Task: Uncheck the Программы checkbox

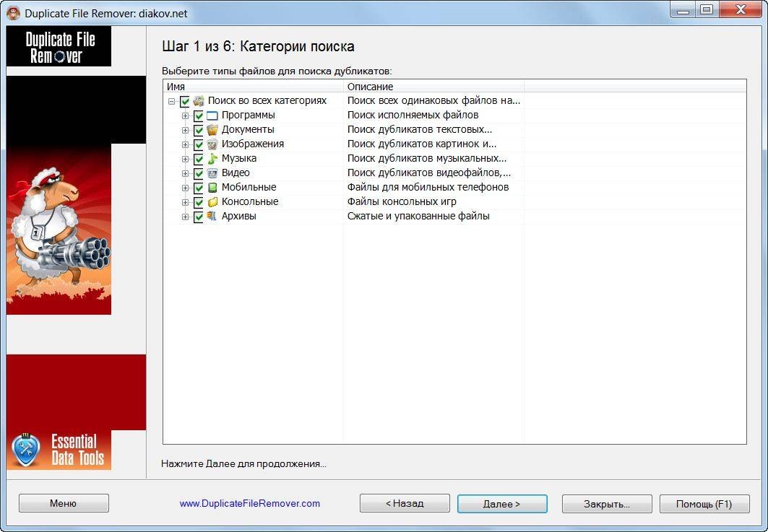Action: pyautogui.click(x=199, y=116)
